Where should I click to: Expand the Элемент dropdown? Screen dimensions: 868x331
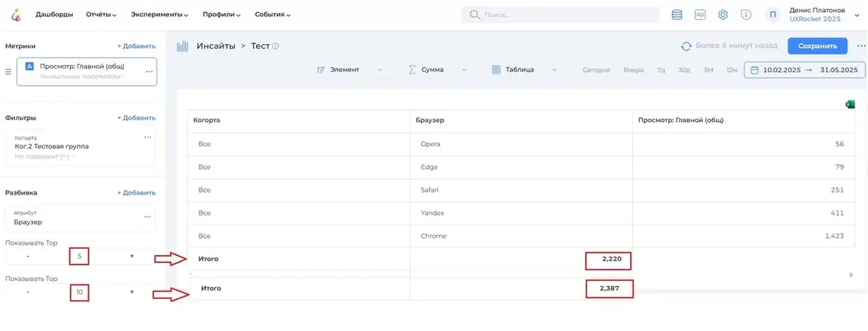(x=350, y=69)
